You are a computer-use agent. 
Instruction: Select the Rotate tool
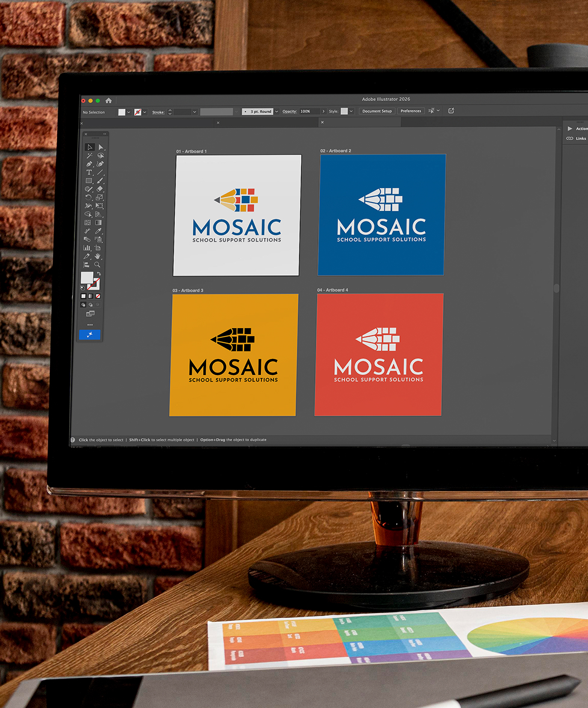tap(88, 197)
